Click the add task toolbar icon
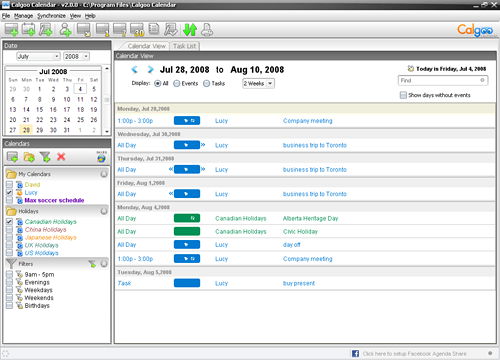 [46, 30]
